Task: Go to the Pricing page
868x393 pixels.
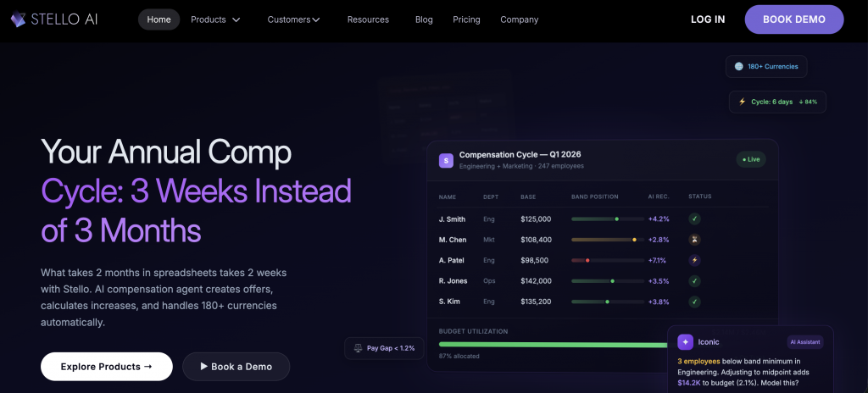Action: (466, 19)
